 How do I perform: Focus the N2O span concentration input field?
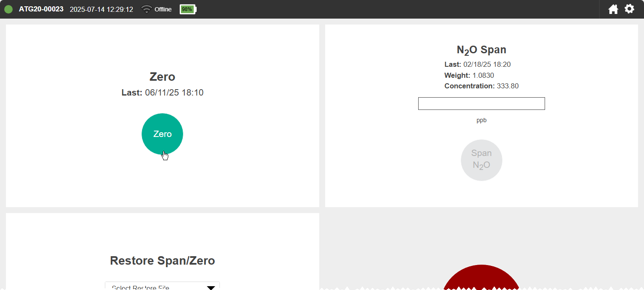(482, 104)
